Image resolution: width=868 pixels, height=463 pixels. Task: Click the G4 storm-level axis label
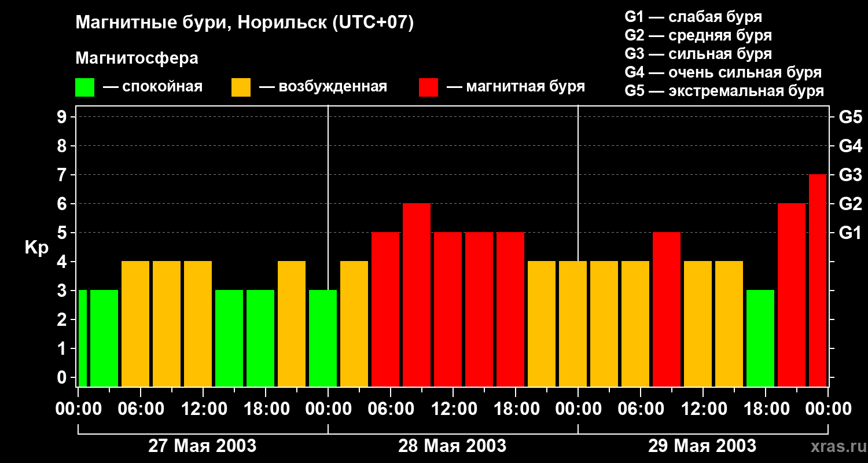850,146
